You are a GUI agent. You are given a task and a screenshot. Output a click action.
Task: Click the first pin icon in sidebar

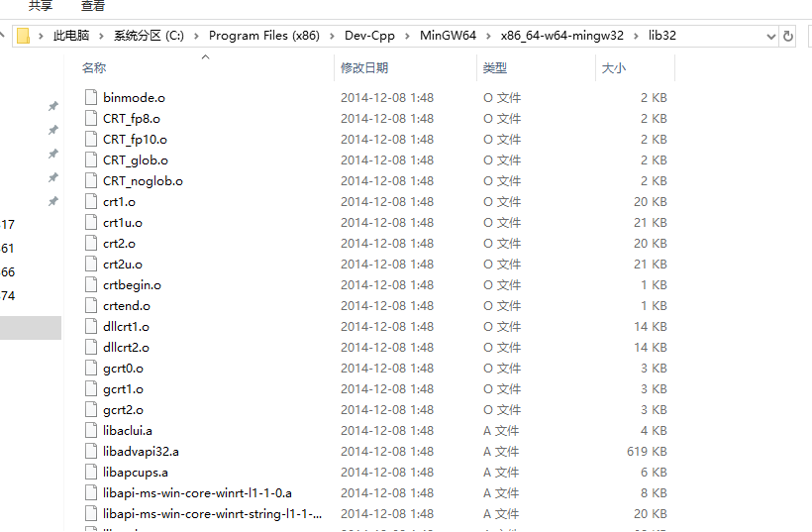coord(52,106)
